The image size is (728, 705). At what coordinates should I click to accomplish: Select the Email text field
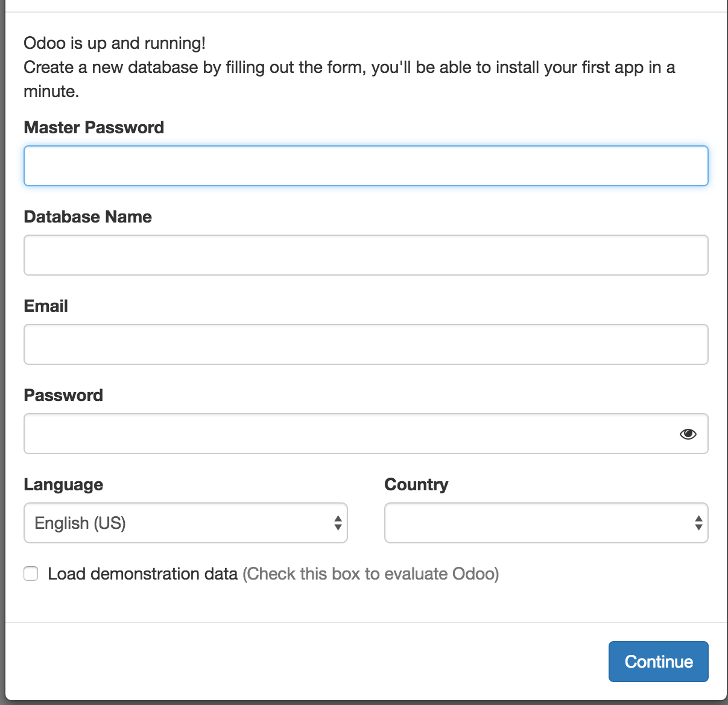click(366, 344)
